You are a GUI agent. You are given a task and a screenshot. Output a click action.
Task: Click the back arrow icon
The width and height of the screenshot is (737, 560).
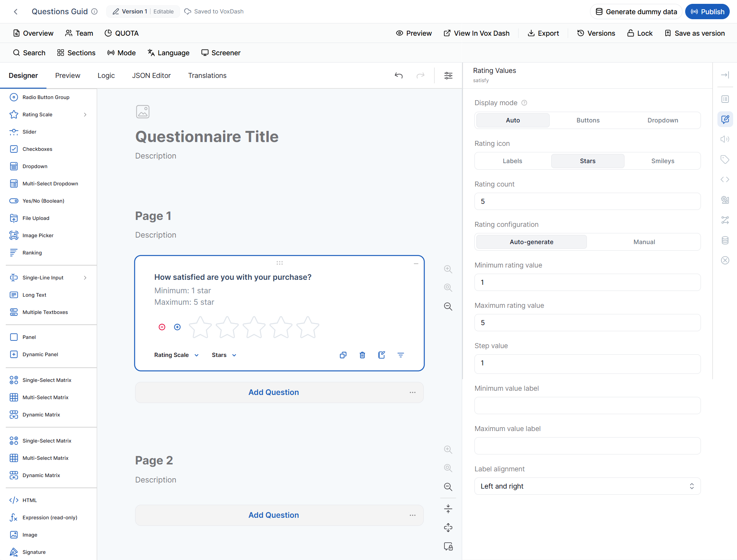click(x=16, y=12)
